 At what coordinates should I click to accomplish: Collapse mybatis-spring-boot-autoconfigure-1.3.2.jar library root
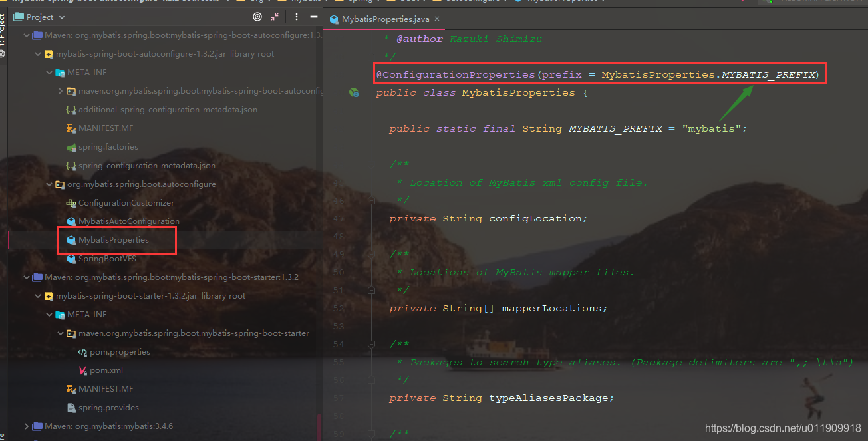pos(38,53)
